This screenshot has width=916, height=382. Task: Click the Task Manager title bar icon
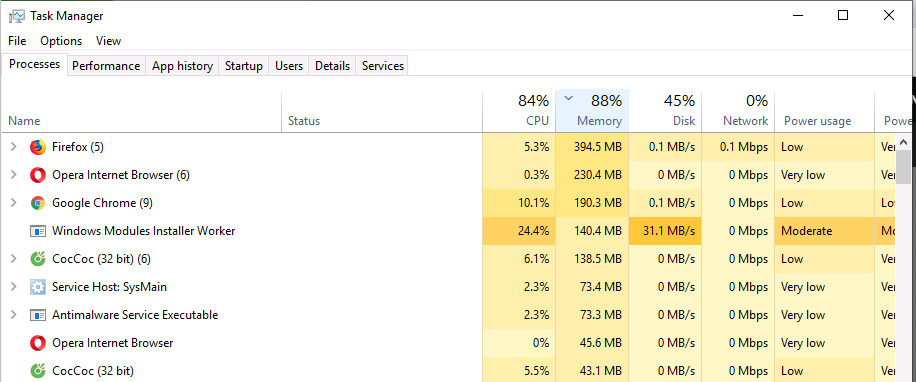17,16
